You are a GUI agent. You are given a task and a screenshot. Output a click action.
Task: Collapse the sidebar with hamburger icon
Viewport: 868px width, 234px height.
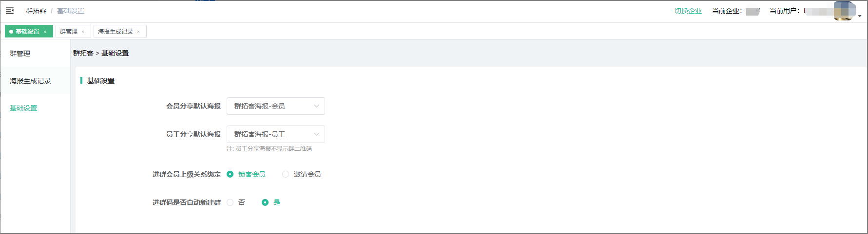10,10
